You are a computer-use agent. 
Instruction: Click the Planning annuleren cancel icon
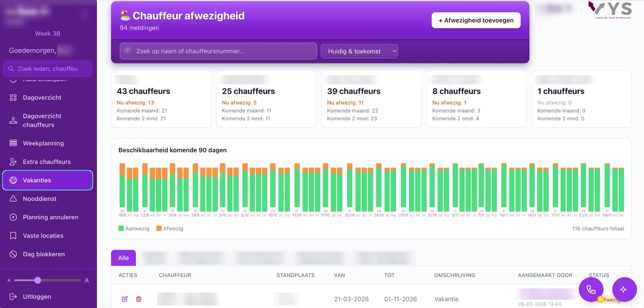click(x=13, y=217)
